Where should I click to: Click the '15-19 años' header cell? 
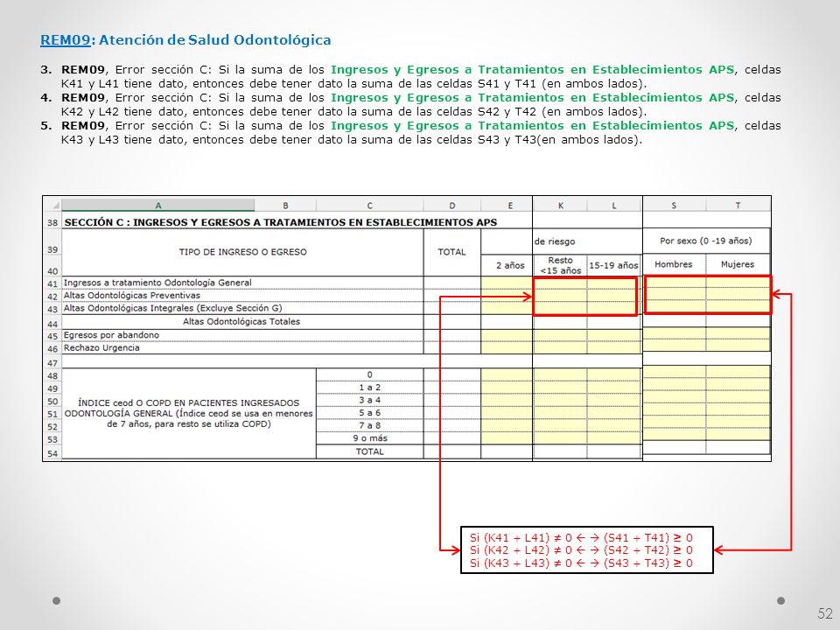(x=614, y=265)
